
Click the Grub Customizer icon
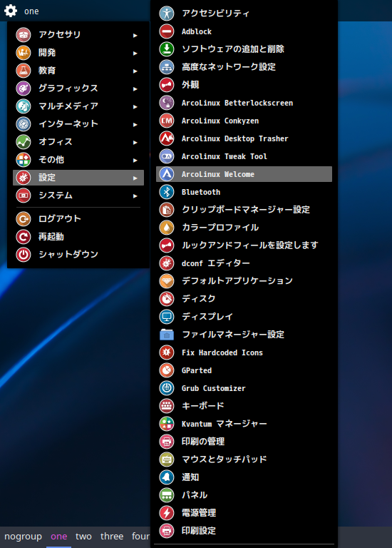167,388
